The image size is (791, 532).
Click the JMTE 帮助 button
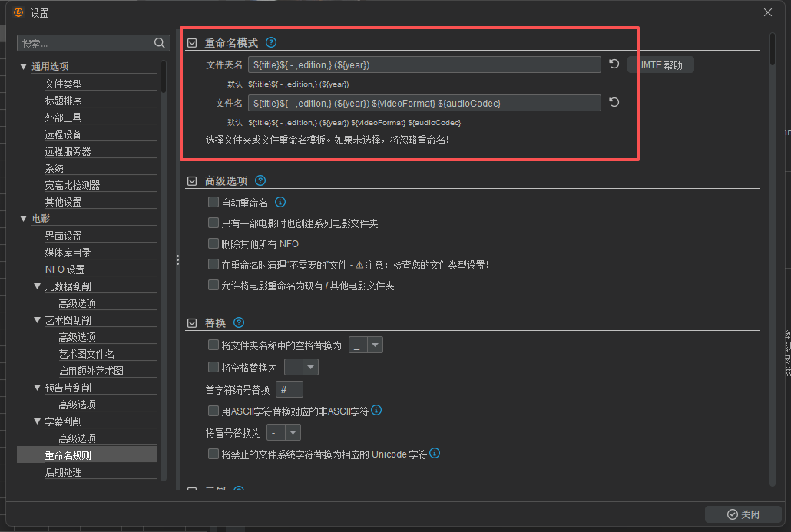661,65
